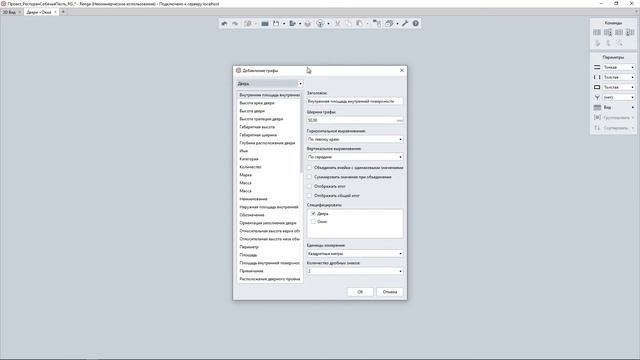This screenshot has width=640, height=360.
Task: Click the Cut scissors icon
Action: [x=338, y=24]
